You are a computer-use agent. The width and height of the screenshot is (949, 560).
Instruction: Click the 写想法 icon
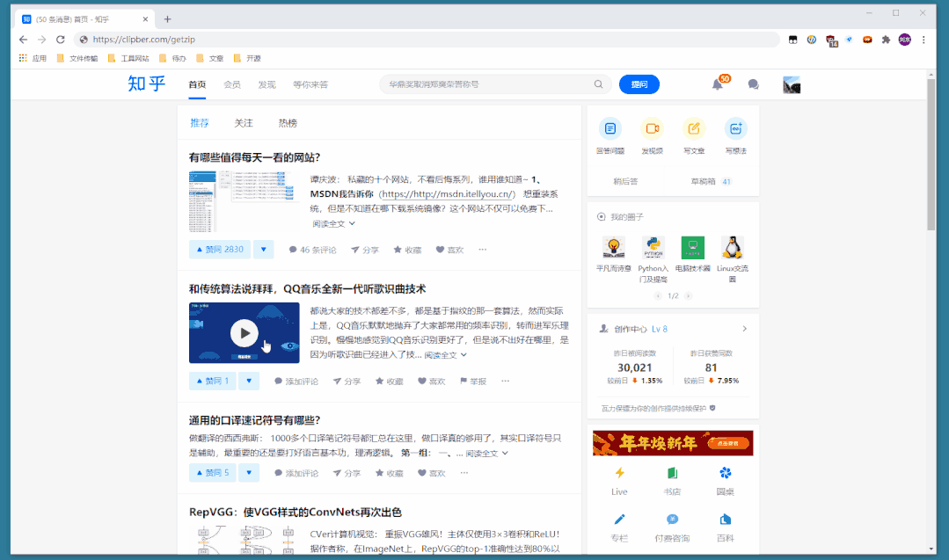pyautogui.click(x=735, y=129)
